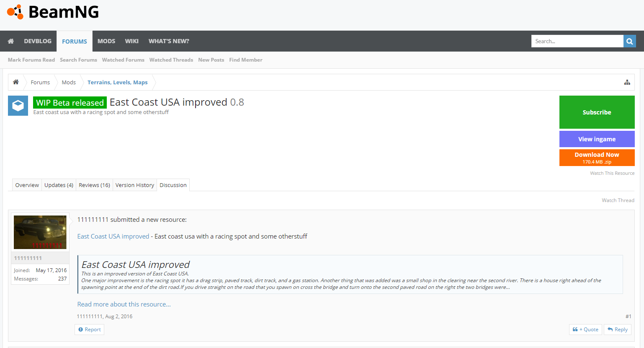Screen dimensions: 644x348
Task: Switch to Version History tab
Action: (135, 185)
